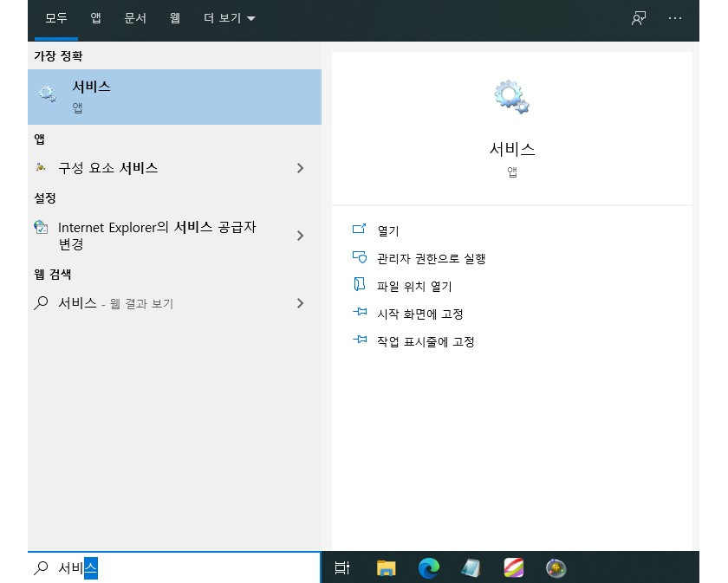Select 파일 위치 열기
Image resolution: width=728 pixels, height=583 pixels.
(x=414, y=287)
